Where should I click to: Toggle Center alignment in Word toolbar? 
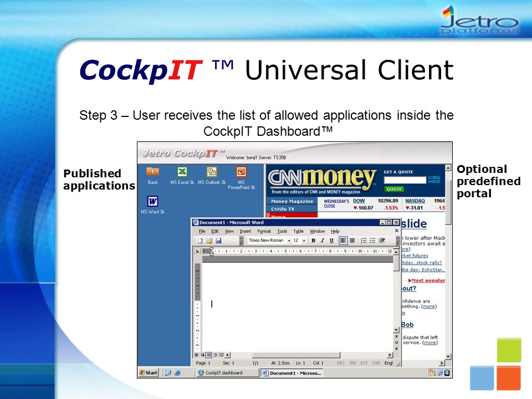pos(352,241)
